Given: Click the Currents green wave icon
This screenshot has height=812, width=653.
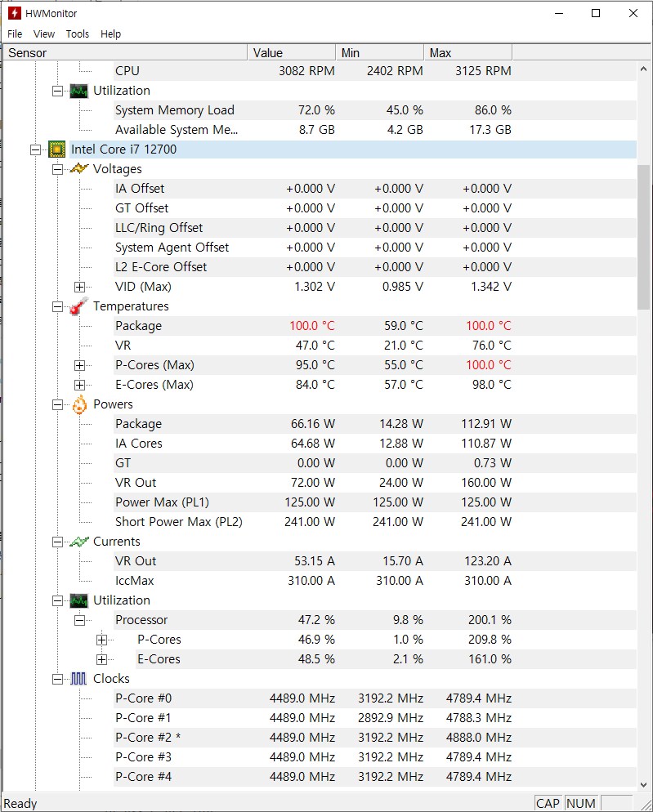Looking at the screenshot, I should click(x=79, y=542).
